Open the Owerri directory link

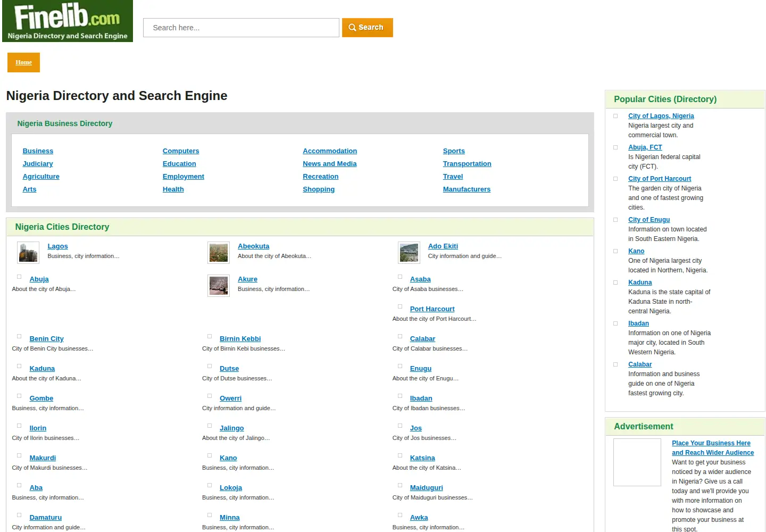231,398
